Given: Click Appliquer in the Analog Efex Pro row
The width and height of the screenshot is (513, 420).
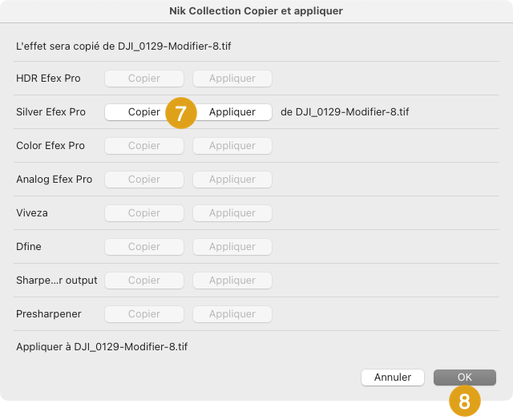Looking at the screenshot, I should 232,180.
